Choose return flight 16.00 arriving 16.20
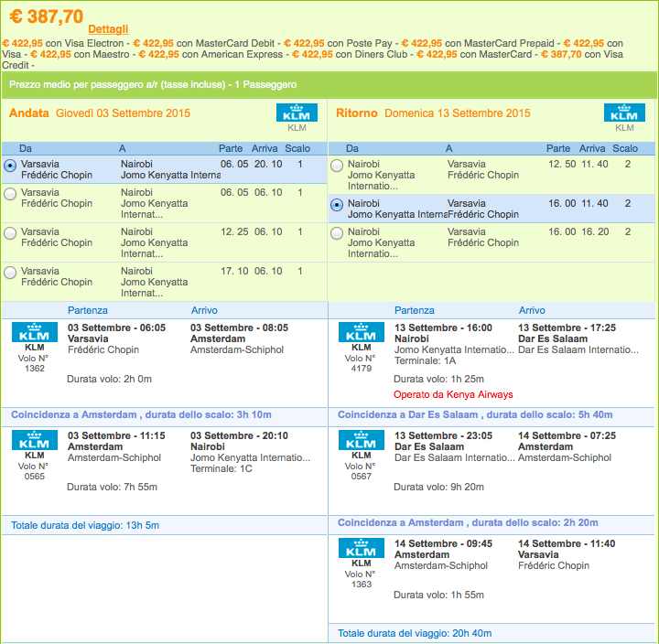 pos(337,233)
